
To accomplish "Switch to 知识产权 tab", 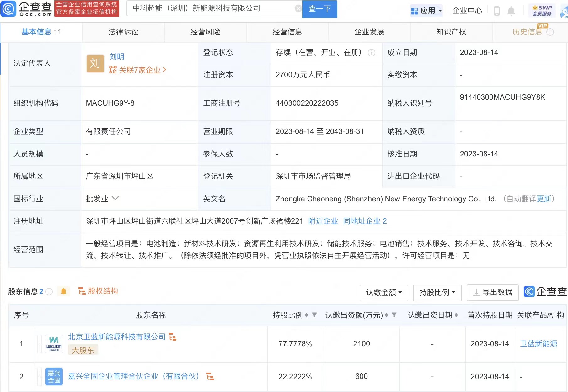I will tap(451, 32).
